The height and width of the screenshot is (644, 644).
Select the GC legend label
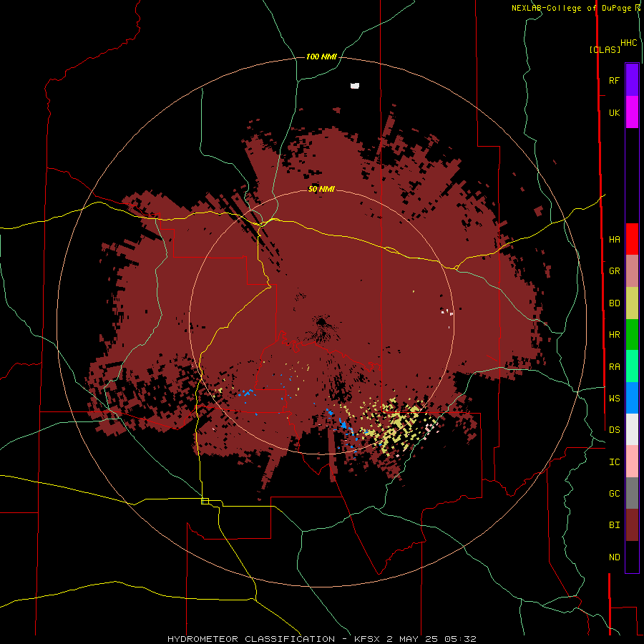click(614, 493)
